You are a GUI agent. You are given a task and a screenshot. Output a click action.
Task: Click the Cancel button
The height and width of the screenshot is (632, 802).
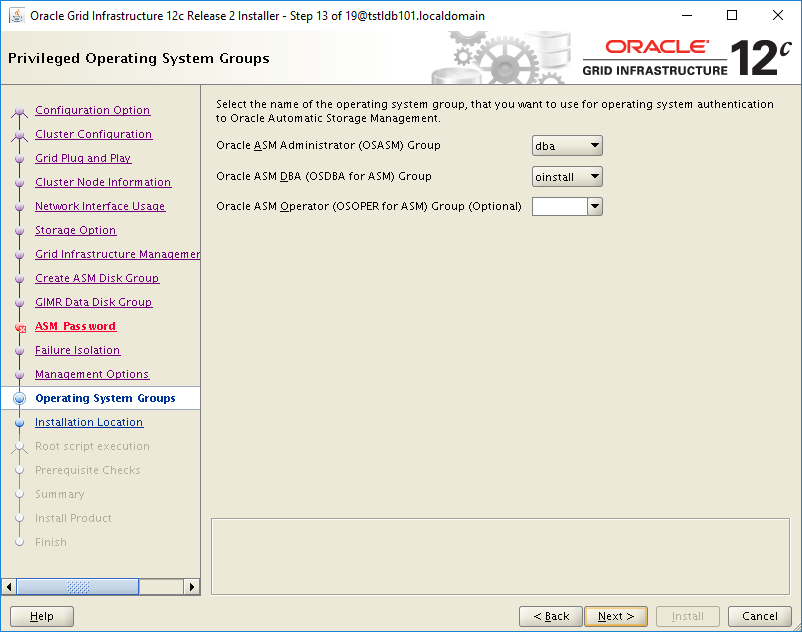[760, 616]
